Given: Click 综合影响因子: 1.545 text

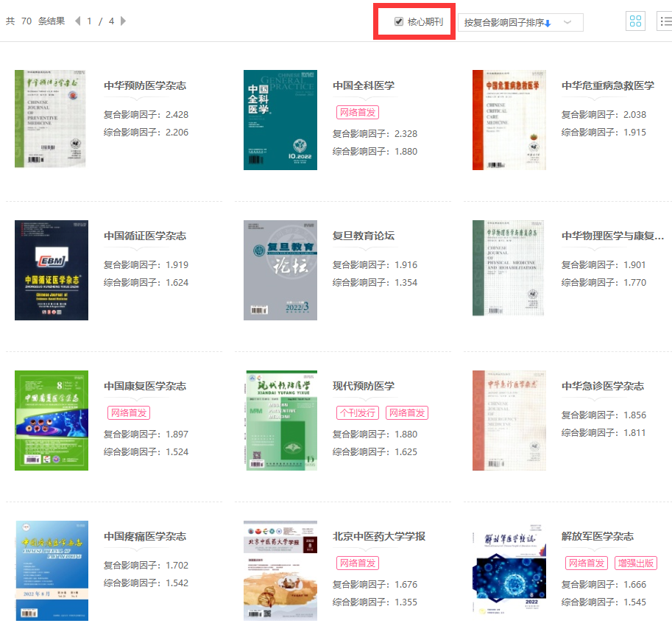Looking at the screenshot, I should coord(604,602).
